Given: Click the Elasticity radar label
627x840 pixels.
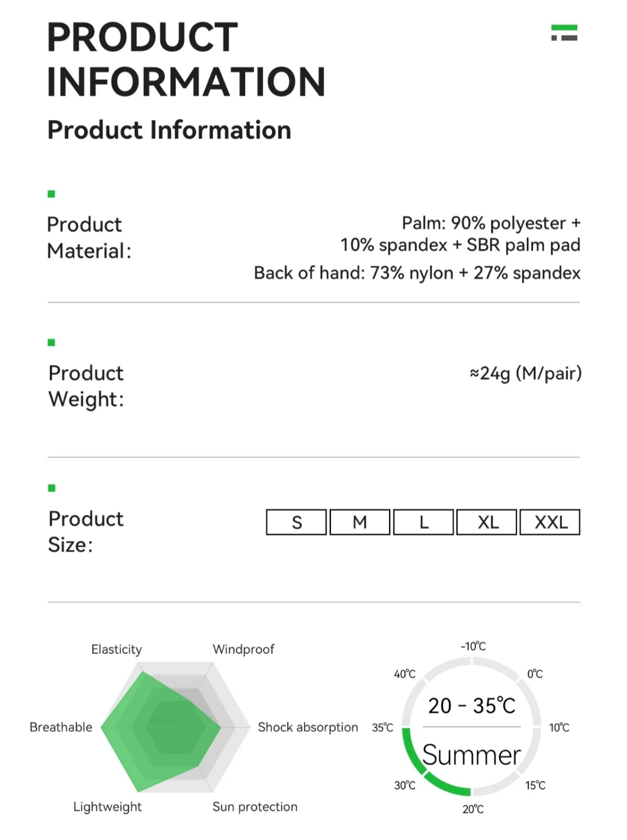Looking at the screenshot, I should point(117,650).
